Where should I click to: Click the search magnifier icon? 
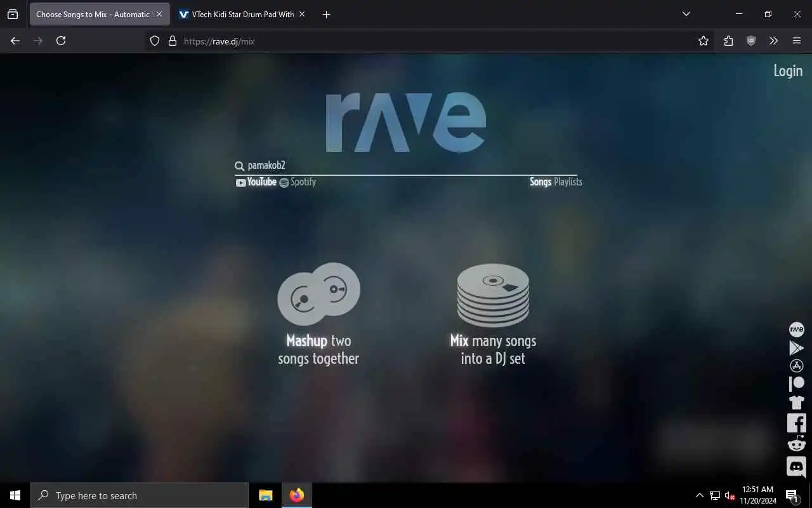(x=239, y=166)
